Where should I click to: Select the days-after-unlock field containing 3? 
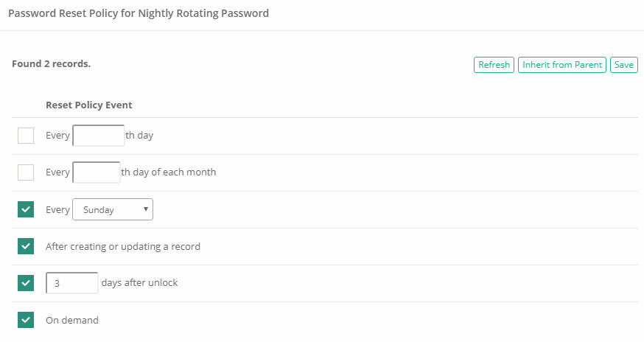coord(72,283)
